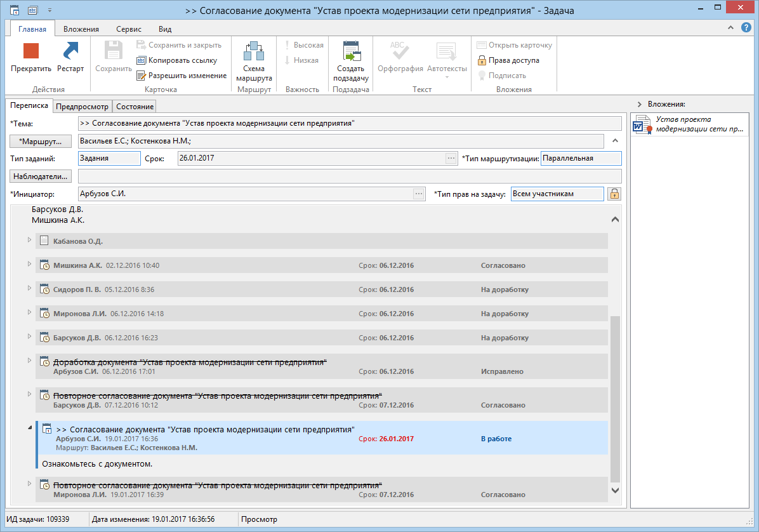This screenshot has width=759, height=532.
Task: Switch to the Предпросмотр tab
Action: [x=82, y=107]
